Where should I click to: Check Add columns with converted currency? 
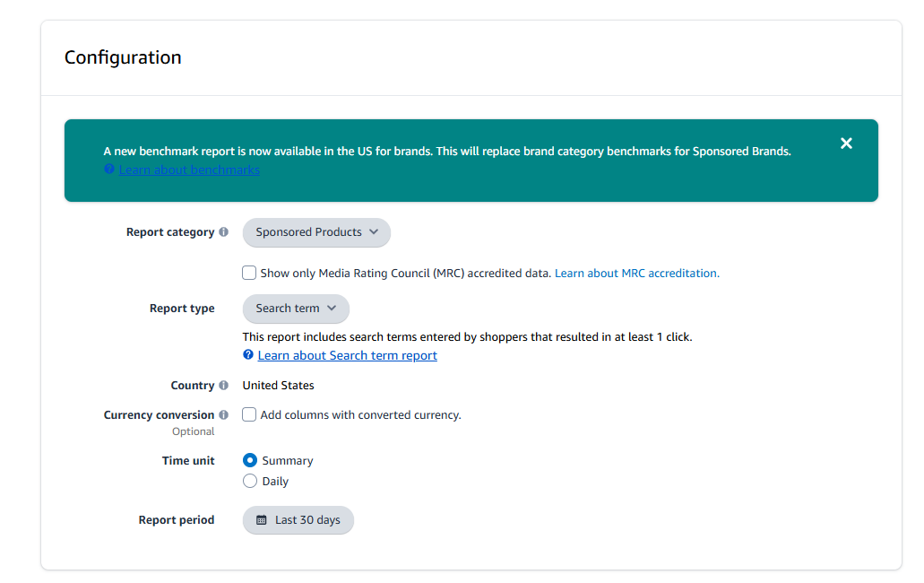pos(249,414)
